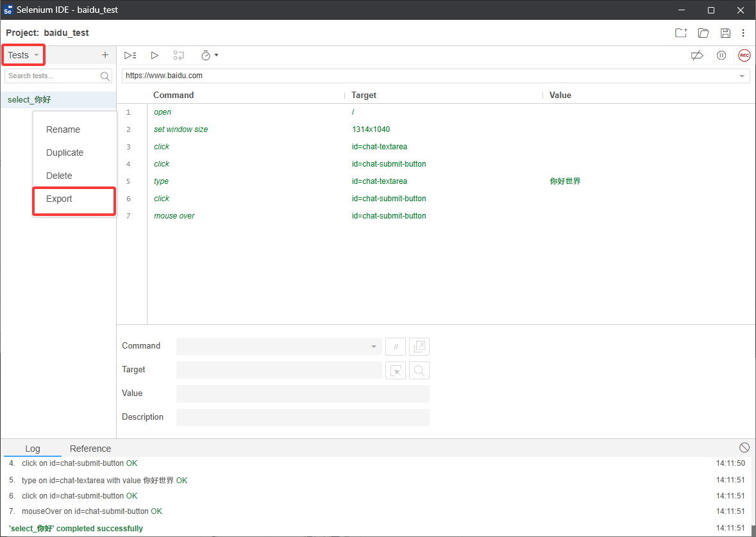Select the select_你好 test
This screenshot has width=756, height=537.
click(58, 100)
